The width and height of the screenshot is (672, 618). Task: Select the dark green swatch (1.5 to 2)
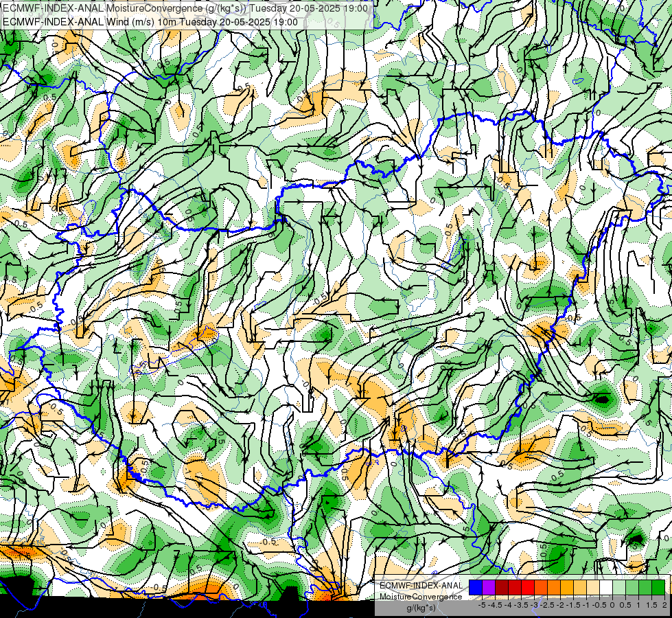click(x=658, y=588)
